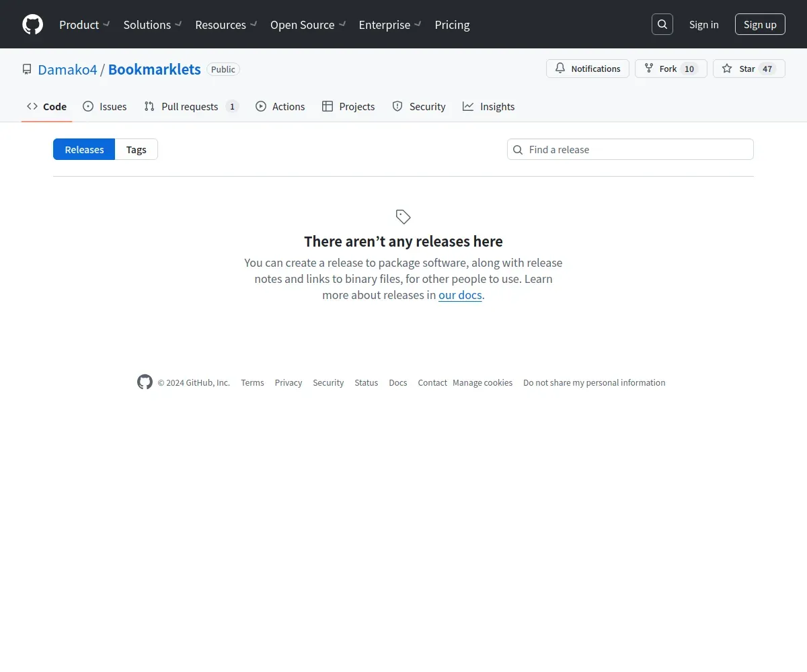The height and width of the screenshot is (672, 807).
Task: Open the Pricing page
Action: [453, 25]
